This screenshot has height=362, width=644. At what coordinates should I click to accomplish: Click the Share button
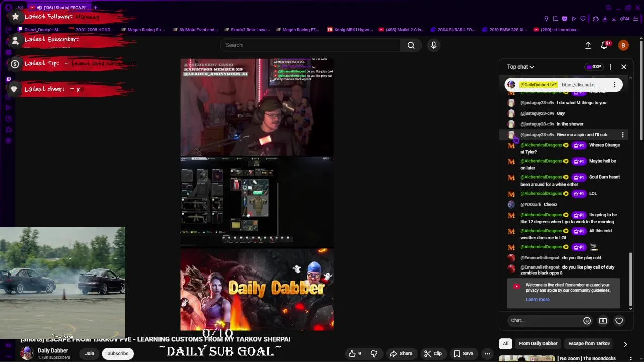pyautogui.click(x=401, y=354)
